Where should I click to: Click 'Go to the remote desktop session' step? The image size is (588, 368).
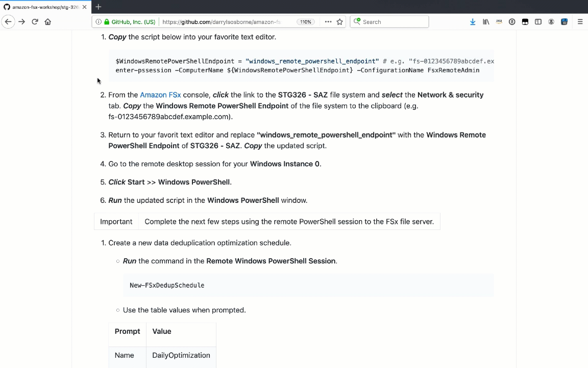[215, 164]
